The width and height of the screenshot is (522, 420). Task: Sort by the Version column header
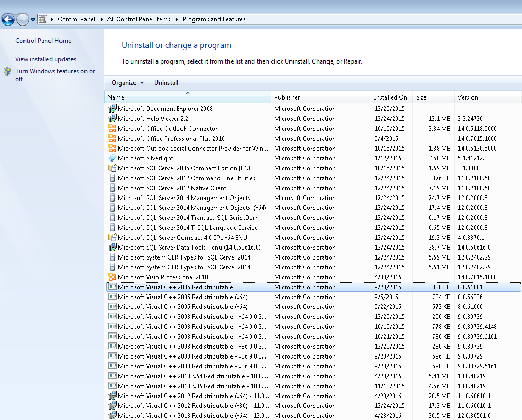click(488, 97)
